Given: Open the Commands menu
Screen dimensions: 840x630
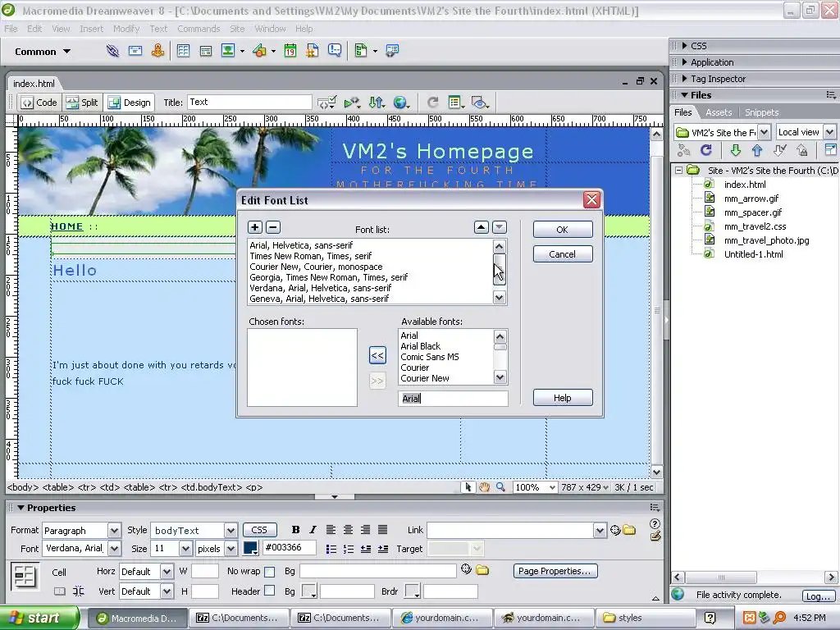Looking at the screenshot, I should coord(199,29).
